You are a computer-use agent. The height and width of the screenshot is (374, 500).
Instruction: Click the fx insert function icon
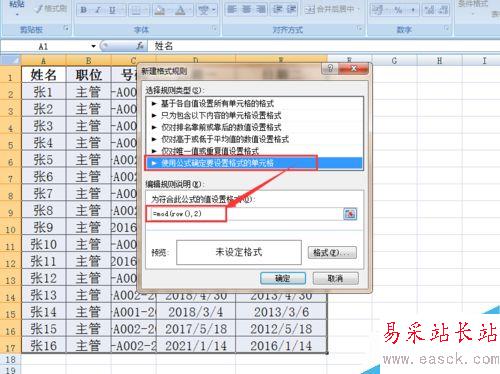140,46
